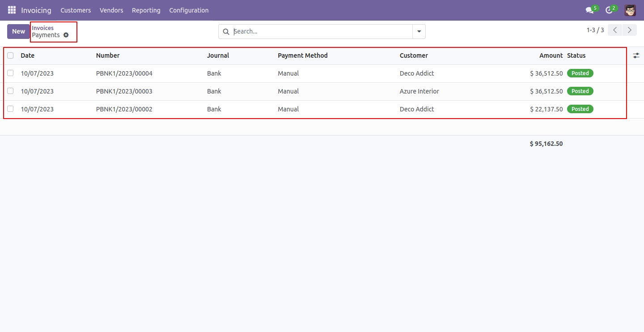Sort by the Amount column header

[x=551, y=55]
